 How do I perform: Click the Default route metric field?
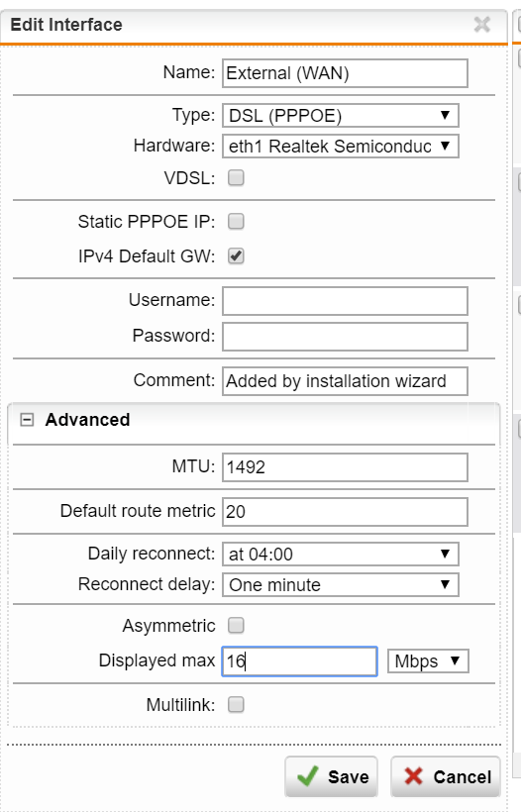click(345, 512)
